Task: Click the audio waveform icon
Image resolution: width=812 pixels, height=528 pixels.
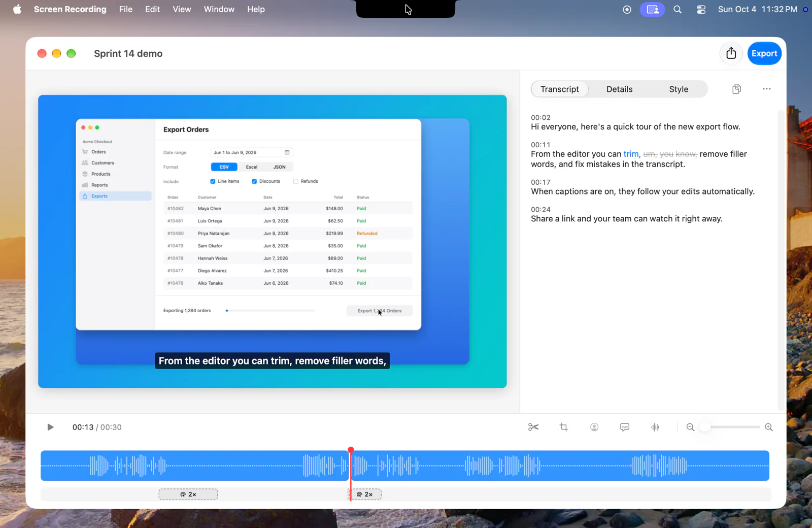Action: click(655, 427)
